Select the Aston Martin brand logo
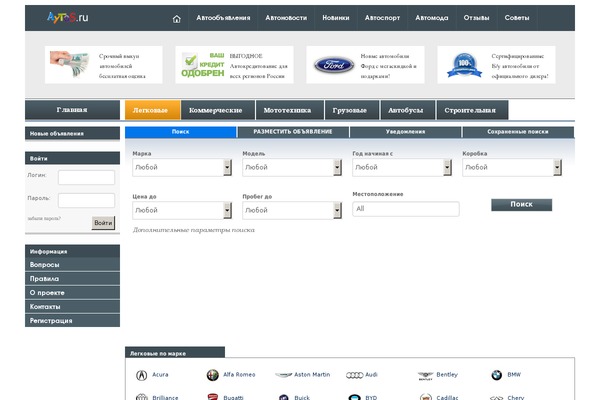This screenshot has width=600, height=400. point(283,375)
